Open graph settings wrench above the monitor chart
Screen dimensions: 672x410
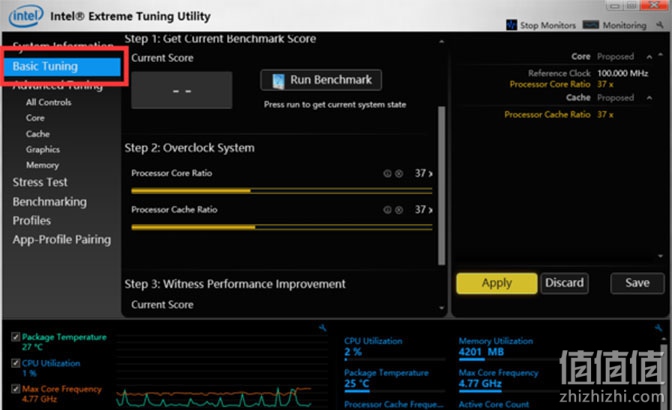click(323, 328)
